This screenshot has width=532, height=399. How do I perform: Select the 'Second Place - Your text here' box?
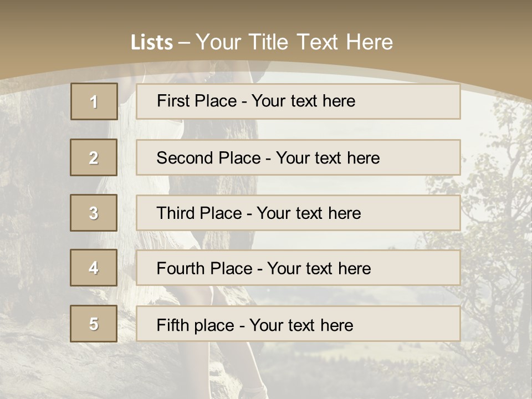tap(298, 157)
